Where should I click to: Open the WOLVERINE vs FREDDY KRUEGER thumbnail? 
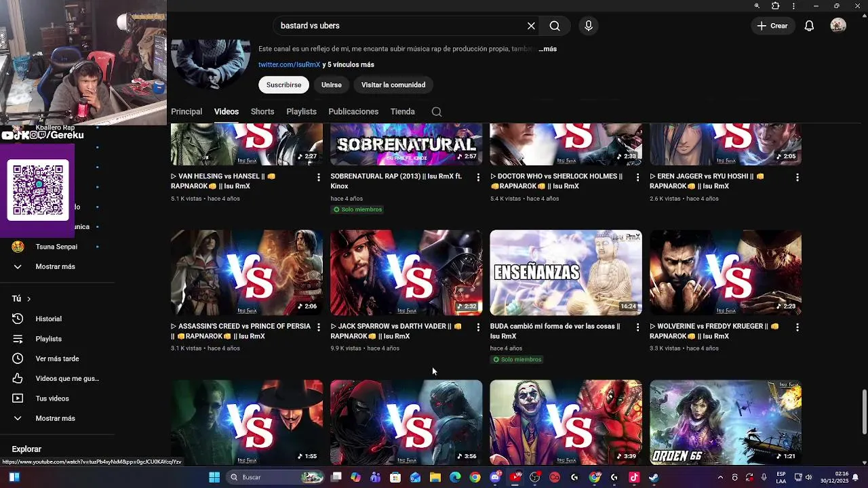click(726, 272)
